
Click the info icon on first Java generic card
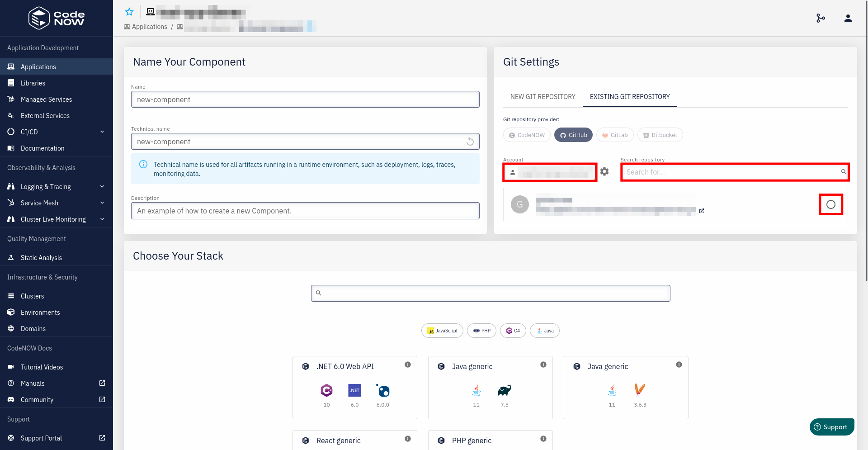(543, 365)
